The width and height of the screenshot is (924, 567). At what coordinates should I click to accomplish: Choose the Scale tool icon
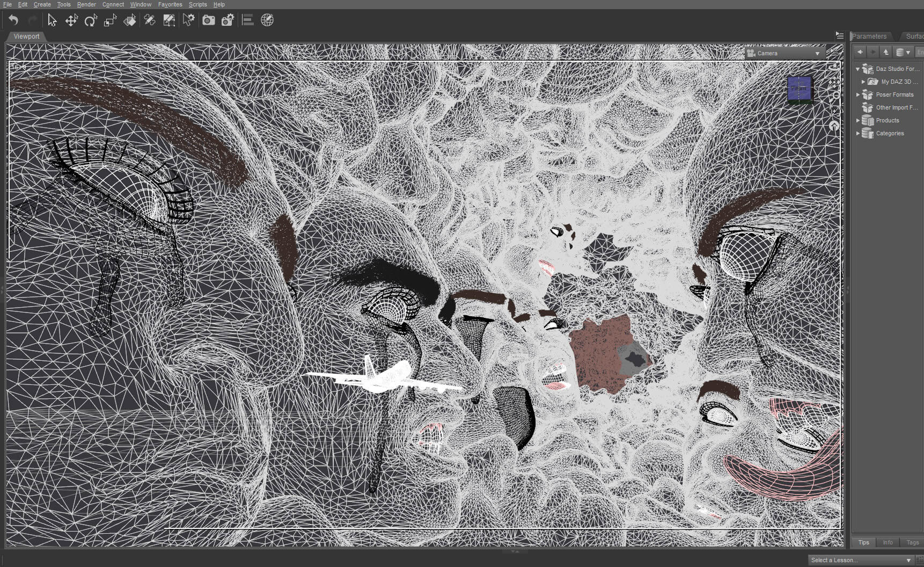tap(110, 20)
